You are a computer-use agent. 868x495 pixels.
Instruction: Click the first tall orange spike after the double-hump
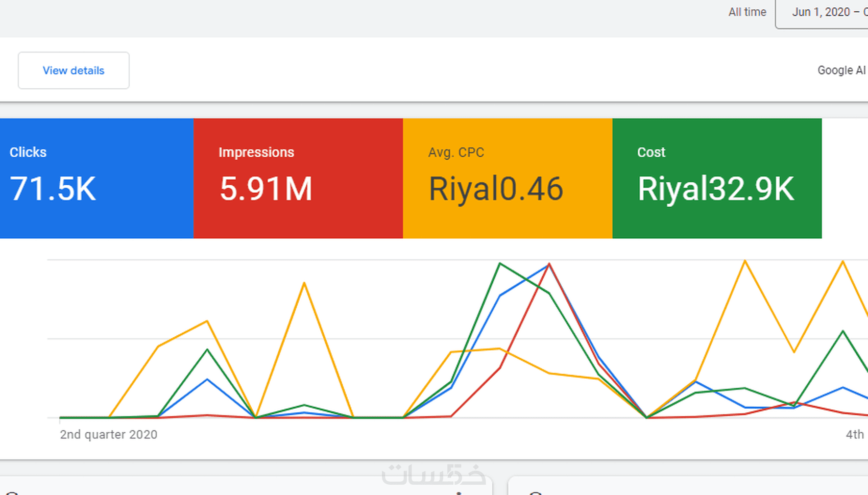(304, 283)
